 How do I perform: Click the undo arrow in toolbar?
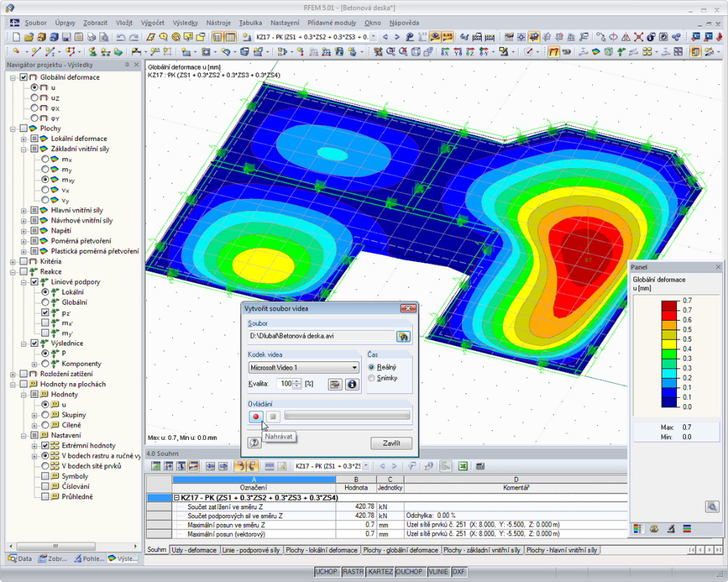click(120, 37)
